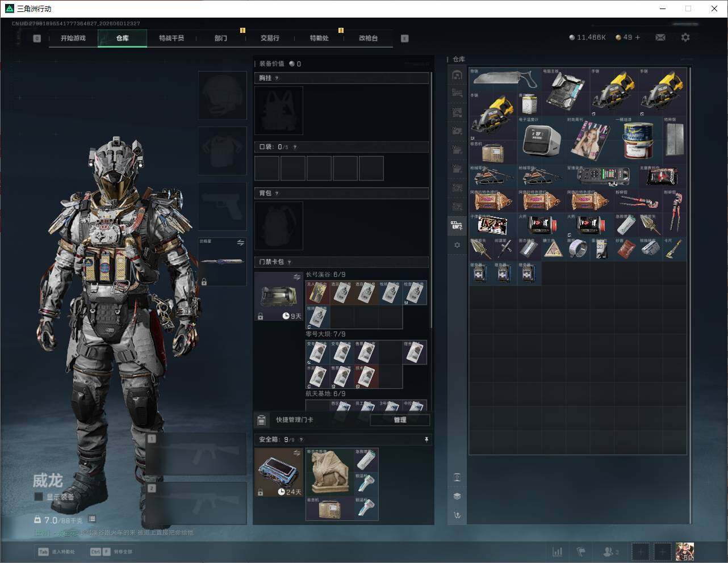Select the empty backpack slot
This screenshot has height=563, width=728.
(x=279, y=226)
